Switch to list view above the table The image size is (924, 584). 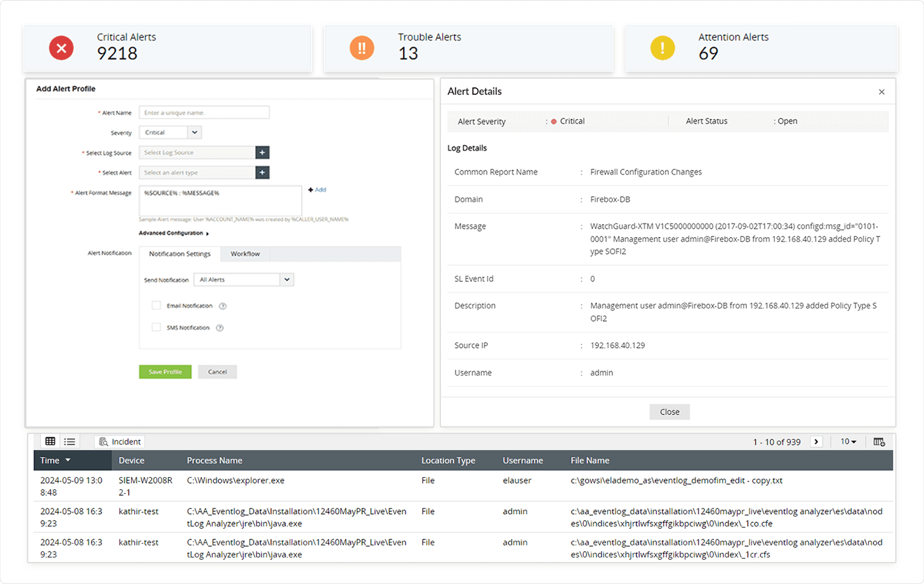coord(70,441)
